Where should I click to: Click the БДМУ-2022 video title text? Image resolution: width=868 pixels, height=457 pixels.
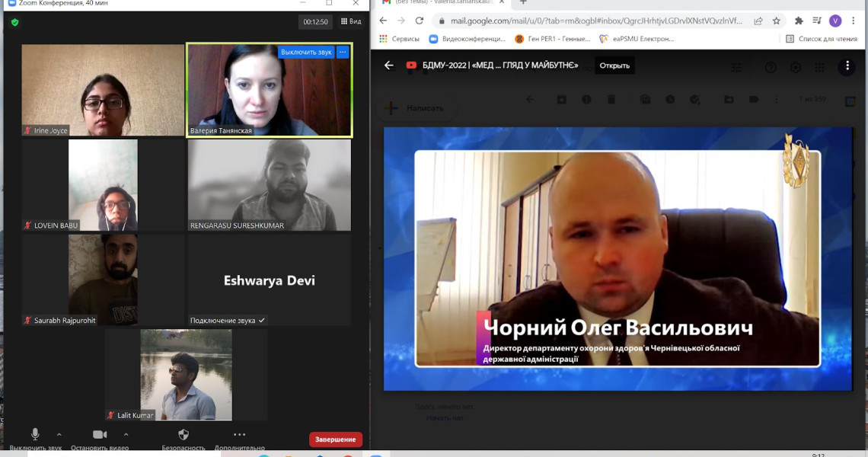click(500, 66)
